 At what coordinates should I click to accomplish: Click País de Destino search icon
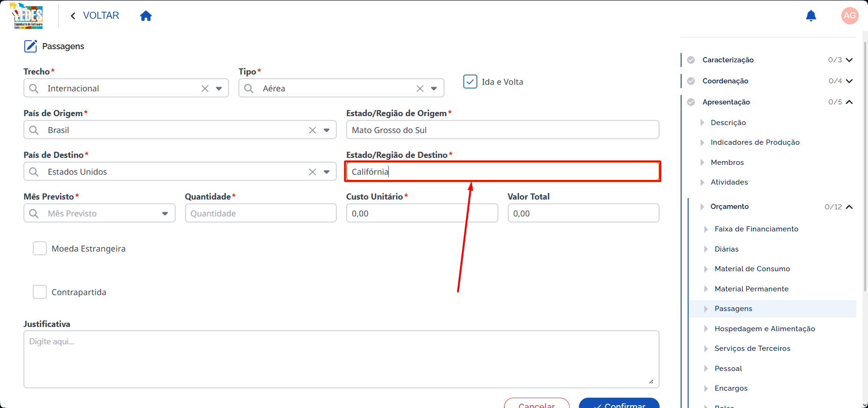coord(34,172)
